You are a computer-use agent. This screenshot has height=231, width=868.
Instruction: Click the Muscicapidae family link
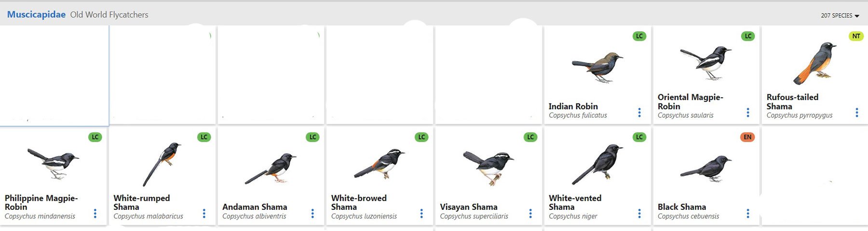[36, 14]
